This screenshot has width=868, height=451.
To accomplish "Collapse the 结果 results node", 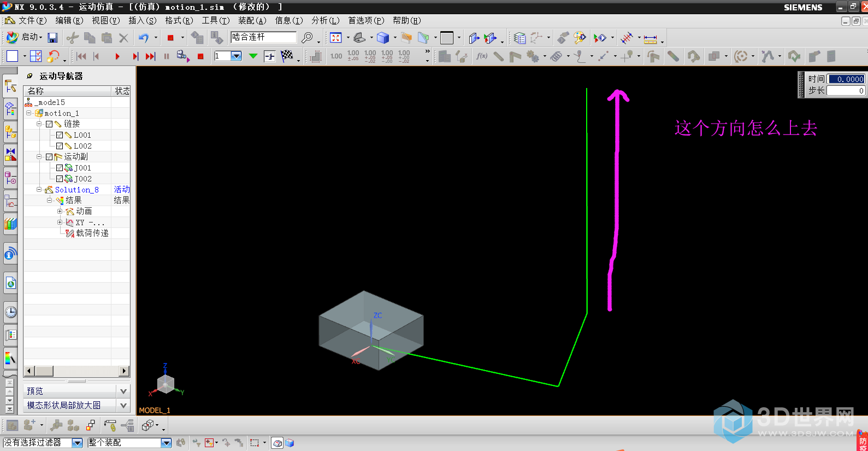I will click(x=49, y=200).
